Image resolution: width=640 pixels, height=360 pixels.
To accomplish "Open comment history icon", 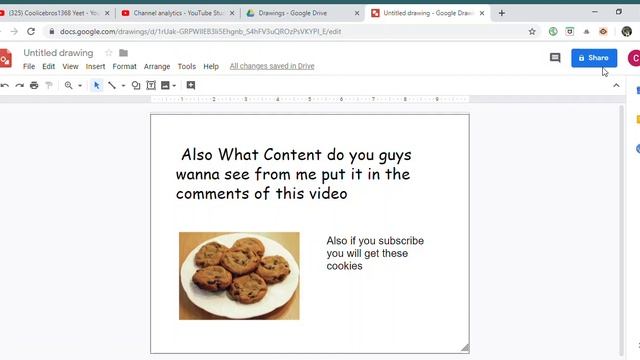I will 555,58.
